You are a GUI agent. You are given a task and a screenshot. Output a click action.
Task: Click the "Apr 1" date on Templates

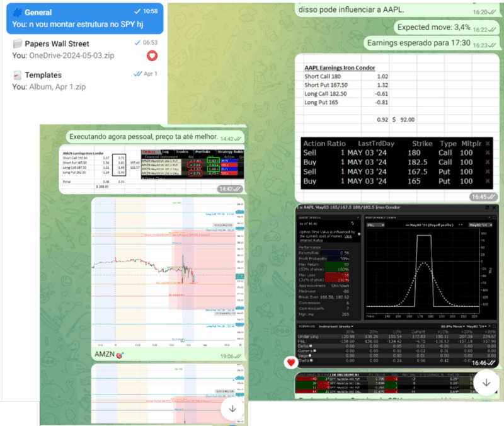point(151,74)
